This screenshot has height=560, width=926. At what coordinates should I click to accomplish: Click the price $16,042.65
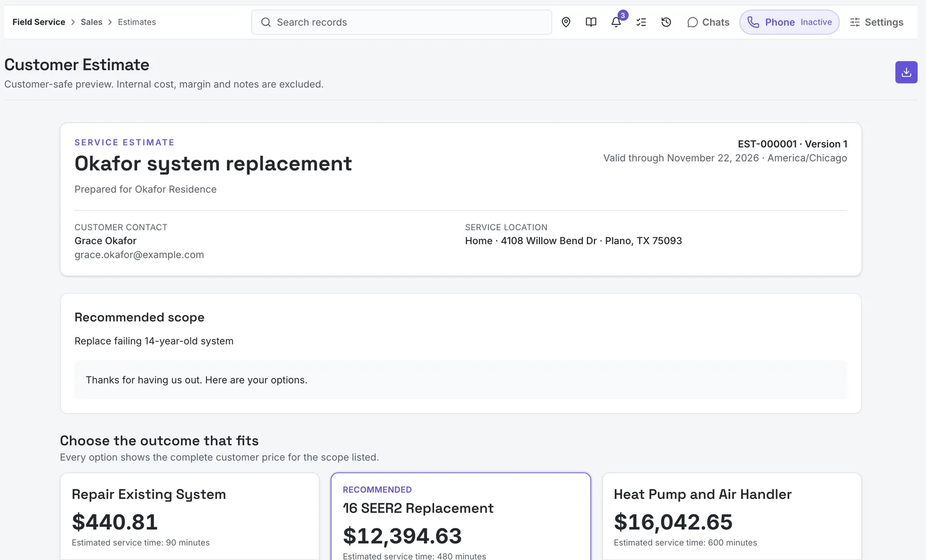pyautogui.click(x=673, y=522)
